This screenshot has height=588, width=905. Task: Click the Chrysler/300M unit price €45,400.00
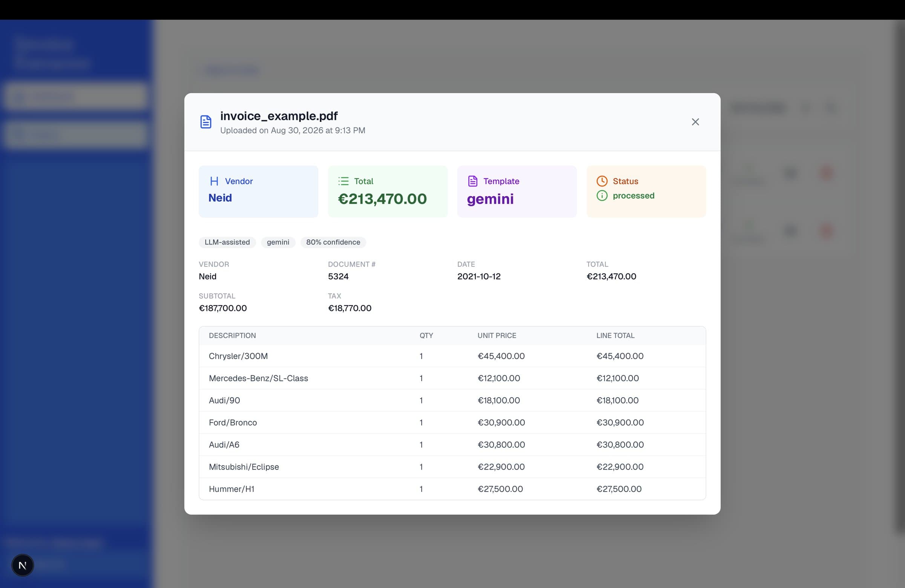501,356
